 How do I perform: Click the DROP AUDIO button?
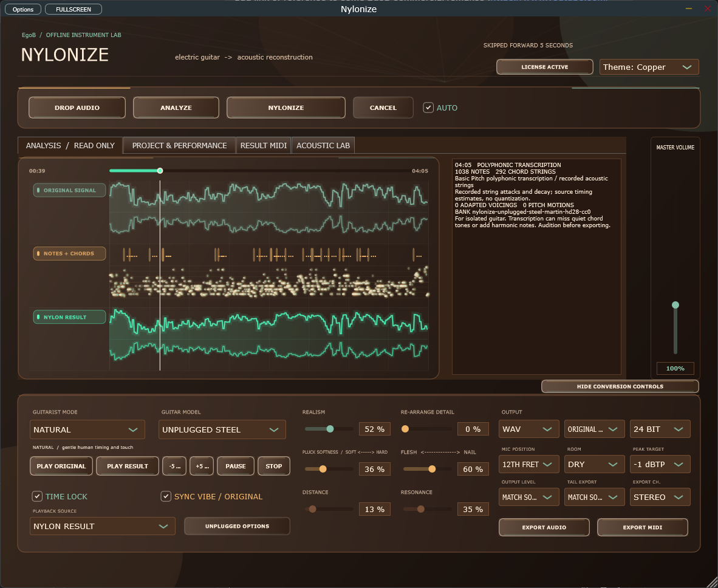coord(77,108)
